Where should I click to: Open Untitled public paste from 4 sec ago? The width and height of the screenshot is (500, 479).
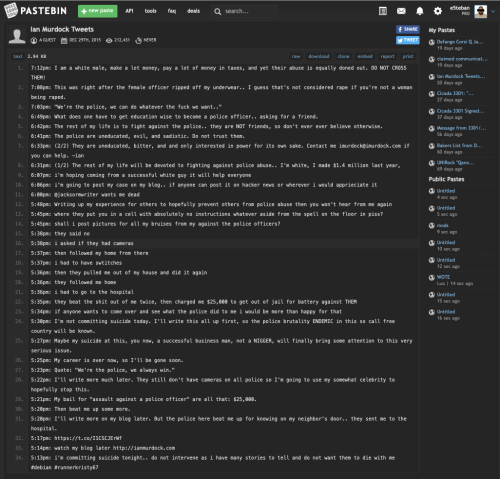(446, 191)
